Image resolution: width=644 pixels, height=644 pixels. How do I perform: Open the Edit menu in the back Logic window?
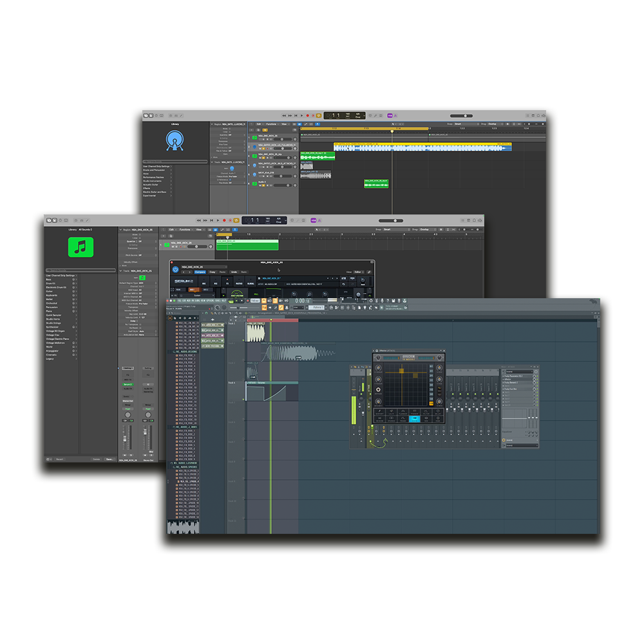click(x=259, y=124)
